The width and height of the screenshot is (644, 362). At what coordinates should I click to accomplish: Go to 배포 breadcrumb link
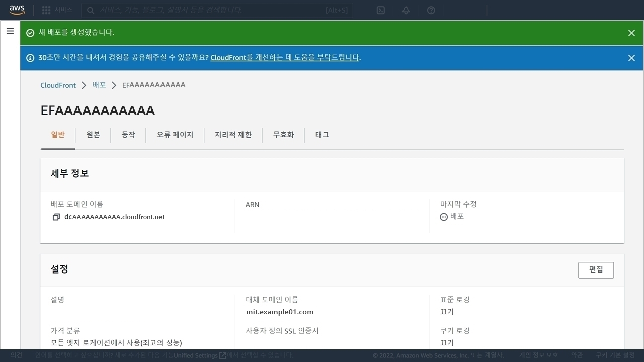point(99,85)
